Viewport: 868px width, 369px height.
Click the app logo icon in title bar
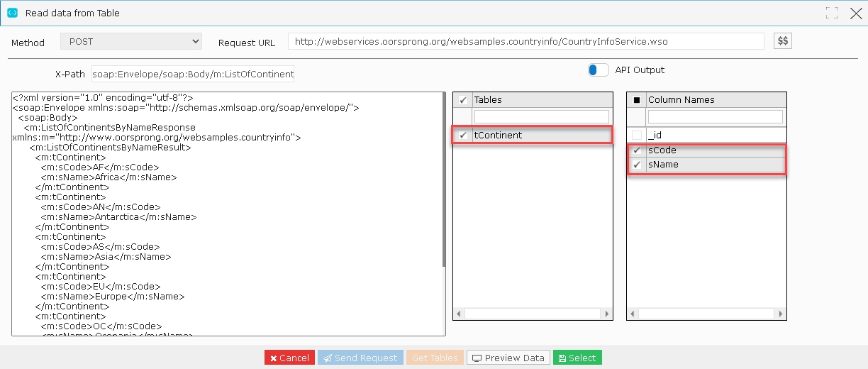tap(12, 13)
